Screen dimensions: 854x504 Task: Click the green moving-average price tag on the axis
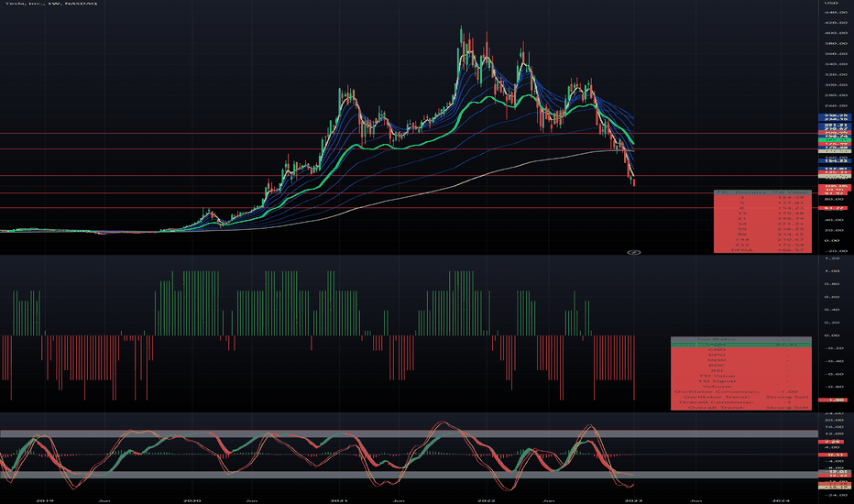coord(835,140)
